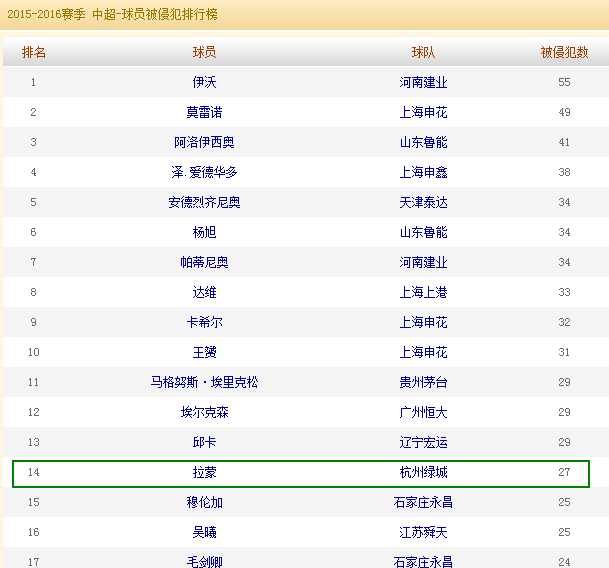609x568 pixels.
Task: Click the 排名 column header
Action: click(34, 52)
